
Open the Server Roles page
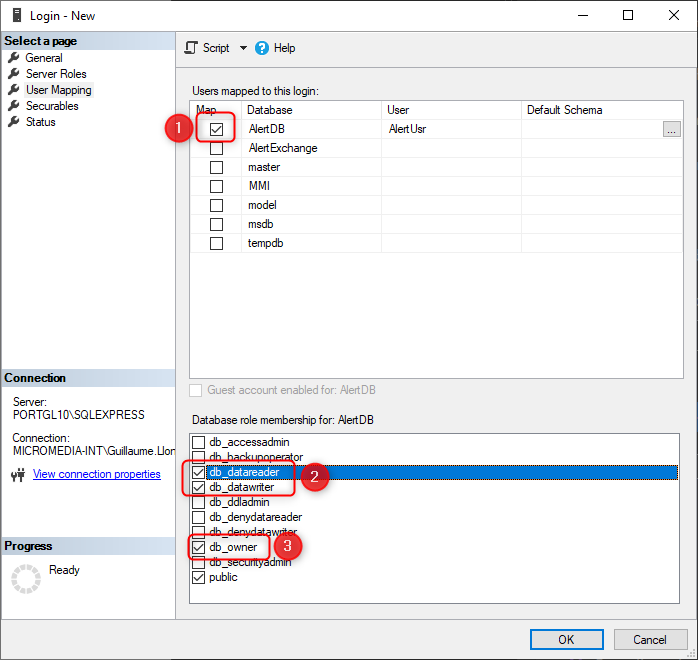tap(56, 74)
